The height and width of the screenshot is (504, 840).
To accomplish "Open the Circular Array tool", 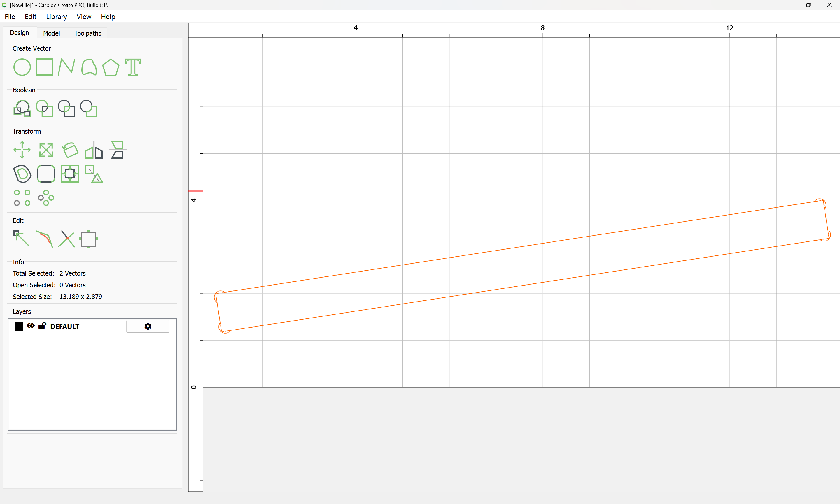I will 46,198.
